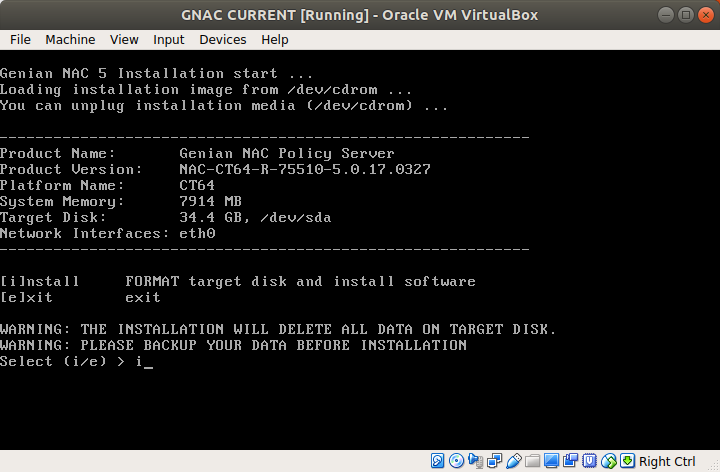
Task: Open the Help menu
Action: click(x=274, y=39)
